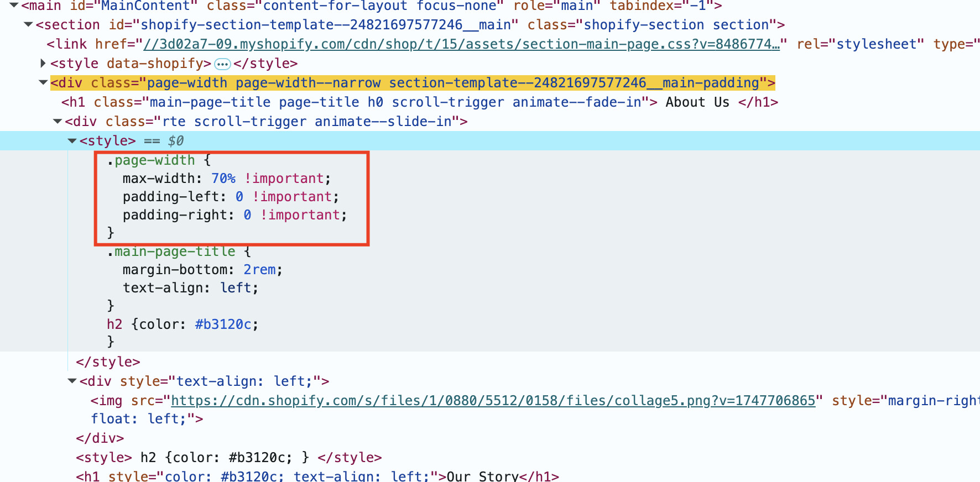Select the one-line style h2 {color: #b3120c; } row
This screenshot has height=482, width=980.
pyautogui.click(x=229, y=458)
